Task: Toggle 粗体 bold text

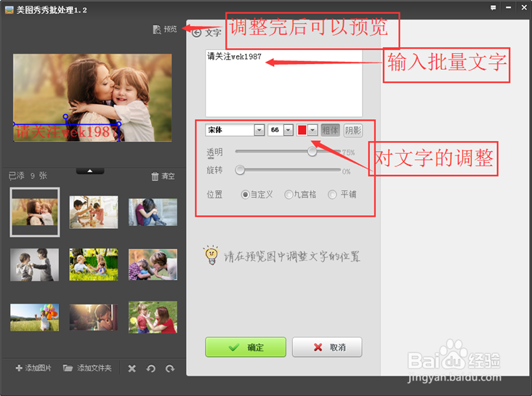Action: point(330,130)
